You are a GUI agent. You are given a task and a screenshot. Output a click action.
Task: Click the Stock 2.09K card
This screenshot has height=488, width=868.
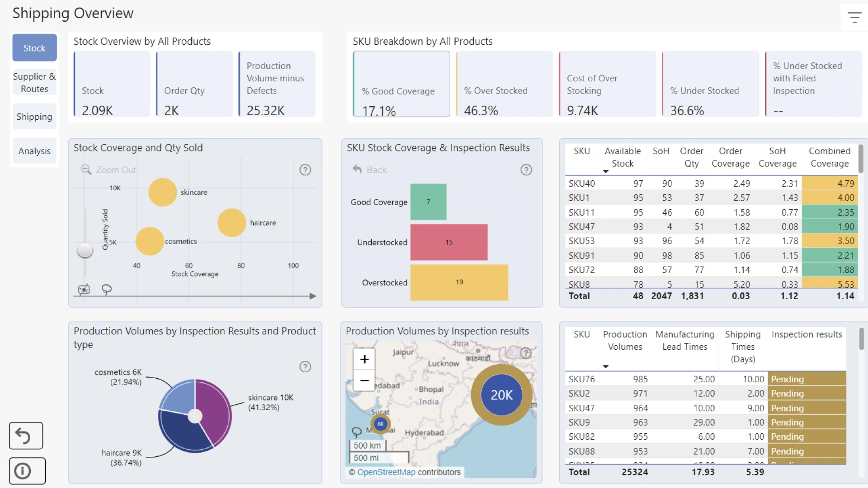pyautogui.click(x=112, y=84)
